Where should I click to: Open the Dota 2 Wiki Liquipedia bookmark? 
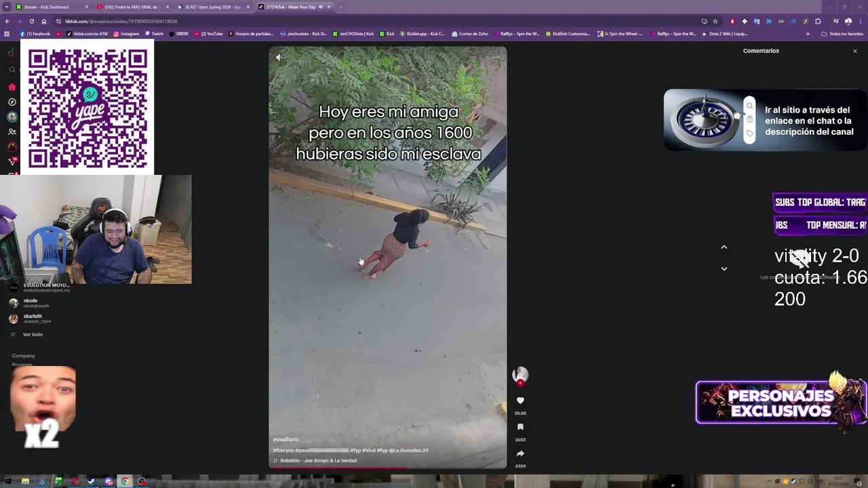(x=725, y=33)
